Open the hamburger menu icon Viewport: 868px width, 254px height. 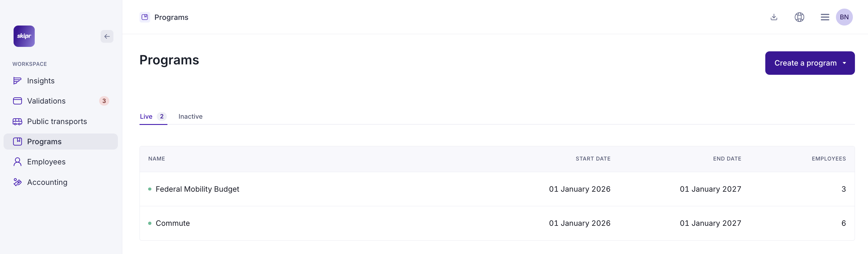(x=825, y=17)
